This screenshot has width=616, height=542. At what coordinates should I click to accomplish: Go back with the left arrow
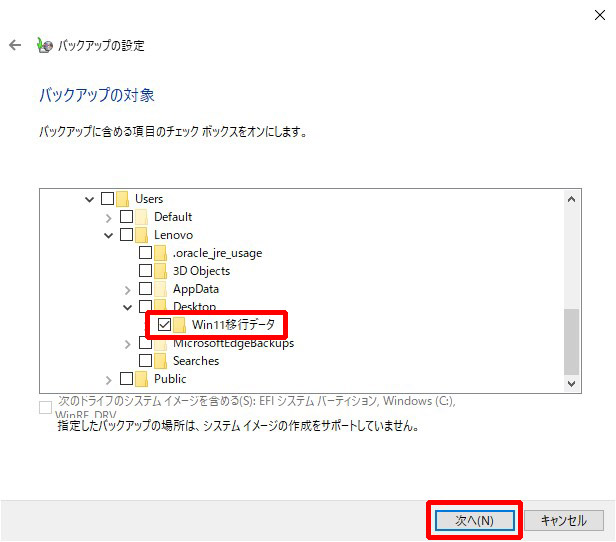tap(15, 45)
